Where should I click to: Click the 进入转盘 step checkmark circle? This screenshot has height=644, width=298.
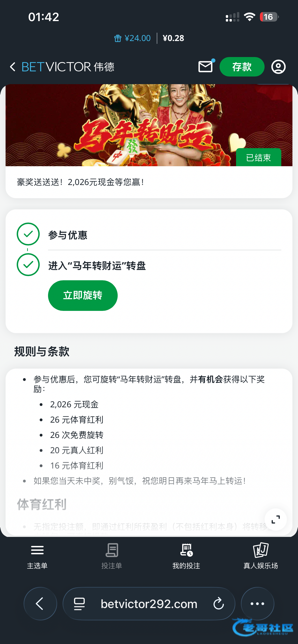tap(28, 265)
